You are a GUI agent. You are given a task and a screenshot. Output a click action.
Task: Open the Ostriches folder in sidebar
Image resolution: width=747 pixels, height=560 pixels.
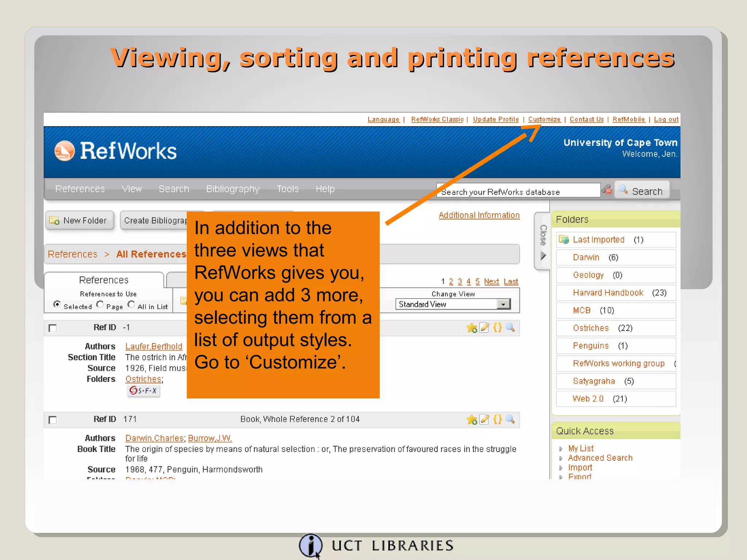pos(591,328)
